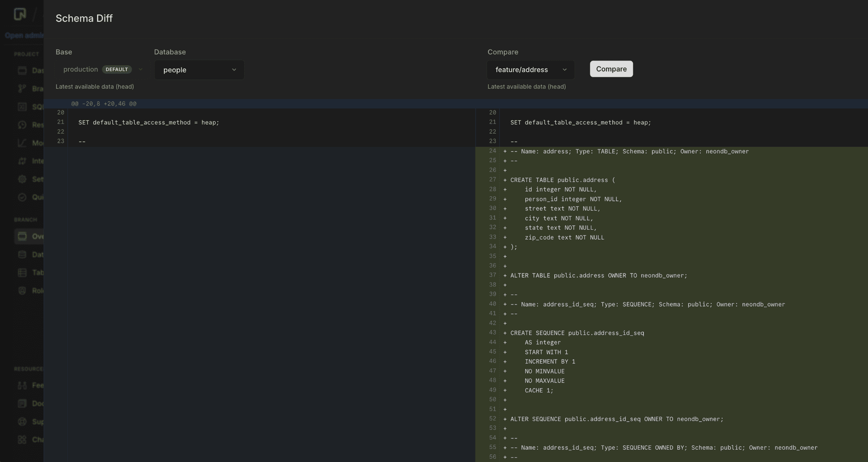Open admin link at top left
Viewport: 868px width, 462px height.
pos(22,35)
